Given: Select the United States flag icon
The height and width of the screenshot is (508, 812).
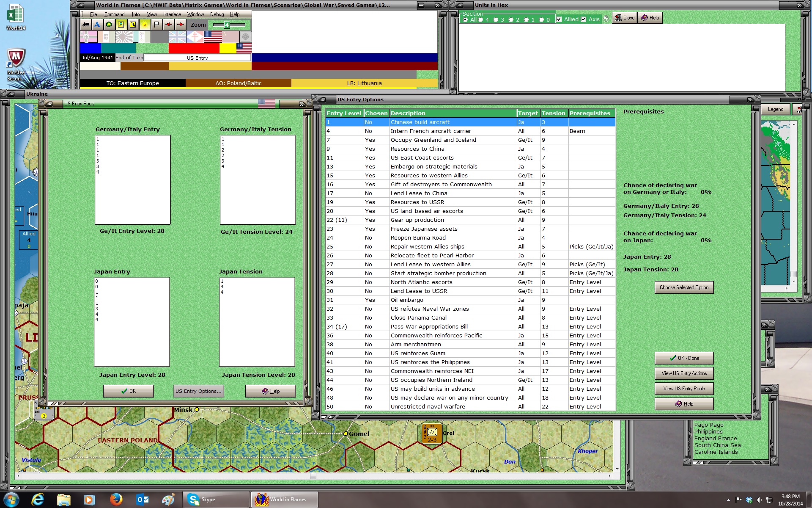Looking at the screenshot, I should click(213, 37).
